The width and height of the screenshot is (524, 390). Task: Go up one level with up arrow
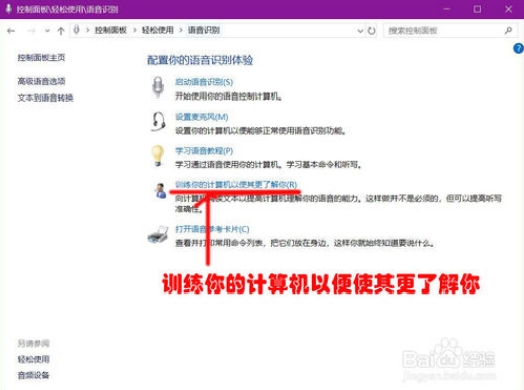pos(61,31)
